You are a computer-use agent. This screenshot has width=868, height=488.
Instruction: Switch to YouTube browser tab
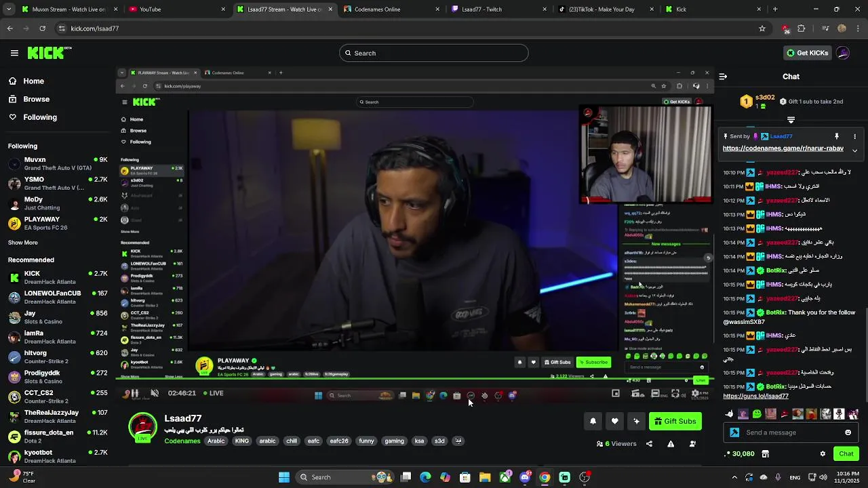click(176, 9)
